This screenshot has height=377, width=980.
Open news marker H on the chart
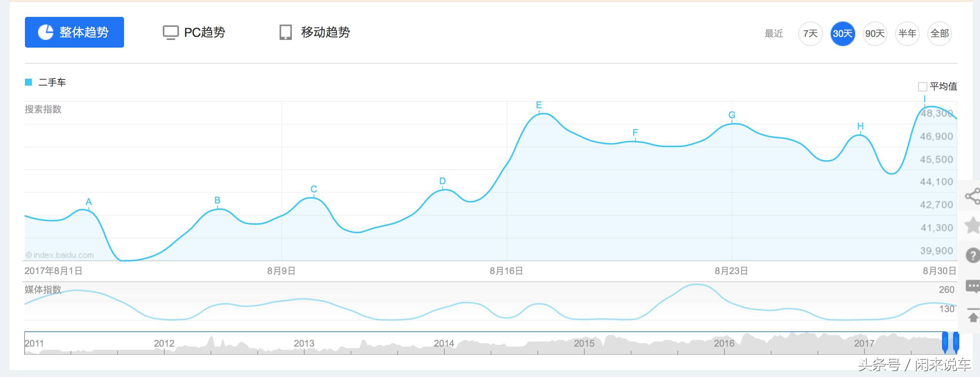tap(861, 126)
